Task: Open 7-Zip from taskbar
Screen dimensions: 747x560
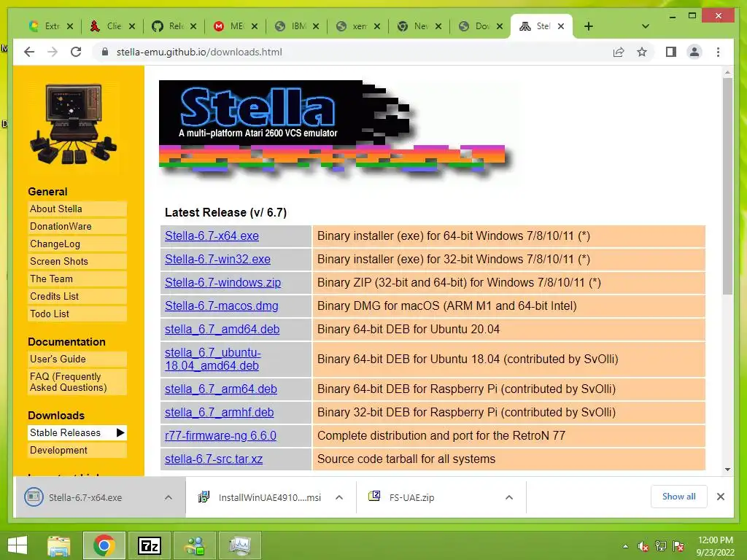Action: [149, 545]
